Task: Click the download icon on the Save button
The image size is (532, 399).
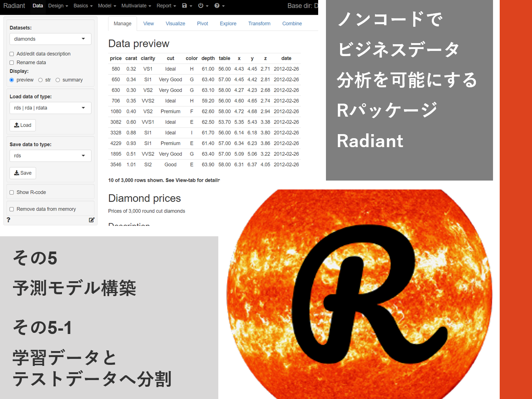Action: 17,173
